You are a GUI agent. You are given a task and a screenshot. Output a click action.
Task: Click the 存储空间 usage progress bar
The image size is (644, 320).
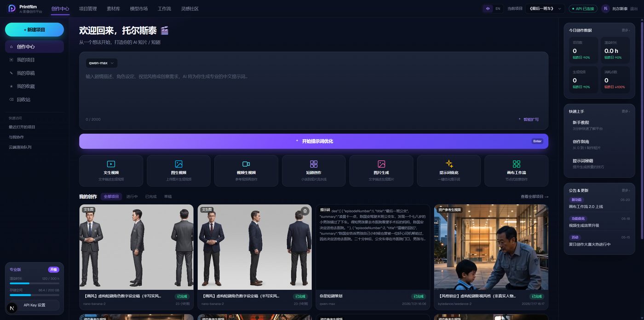(34, 295)
